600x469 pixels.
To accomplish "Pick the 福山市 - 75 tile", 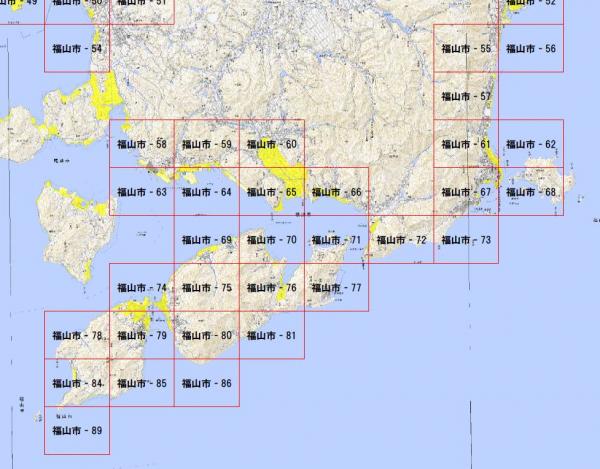I will [x=207, y=288].
